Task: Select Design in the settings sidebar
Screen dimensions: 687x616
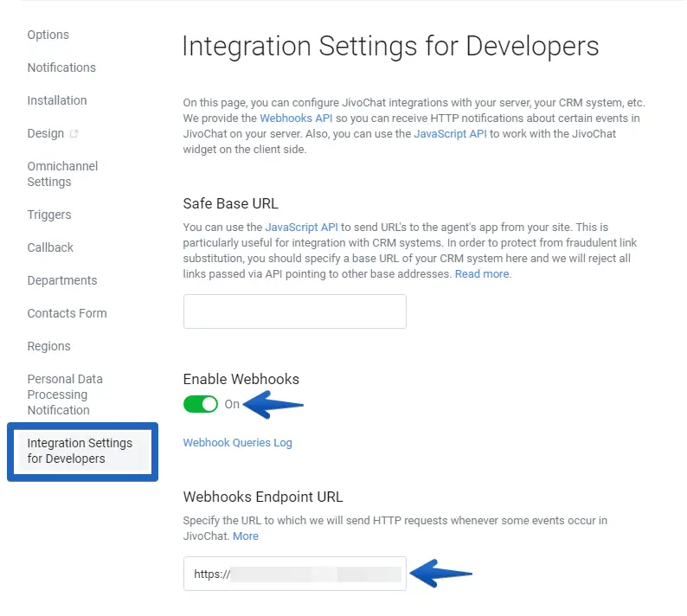Action: click(45, 133)
